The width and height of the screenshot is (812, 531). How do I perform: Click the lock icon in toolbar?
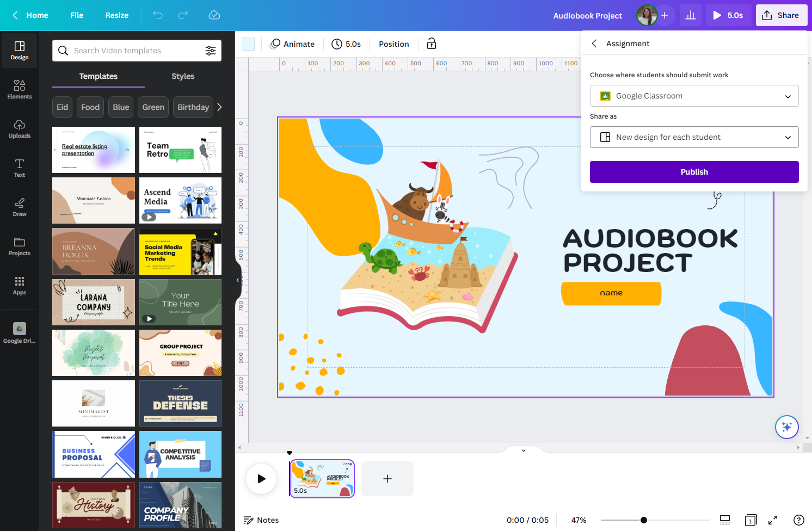point(432,44)
